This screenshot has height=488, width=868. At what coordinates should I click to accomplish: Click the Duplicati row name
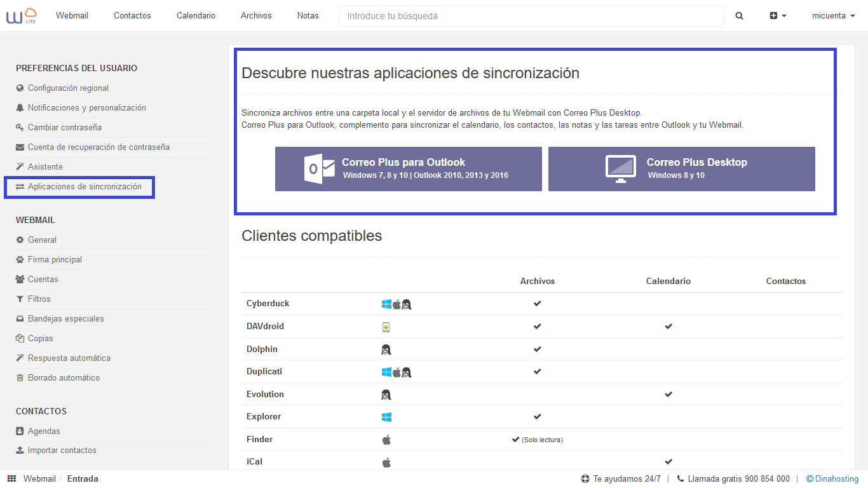[264, 372]
